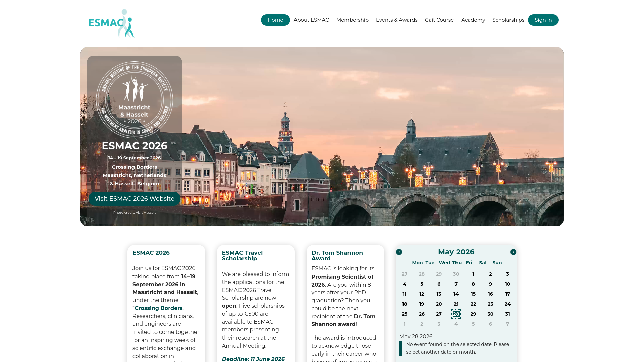Select May 11 in the calendar
This screenshot has height=362, width=644.
pyautogui.click(x=405, y=294)
